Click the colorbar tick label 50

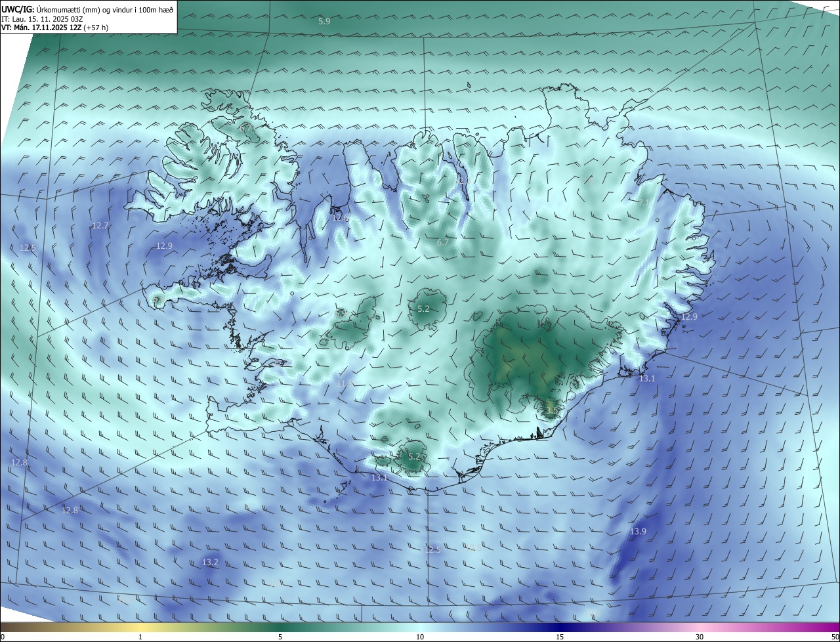pyautogui.click(x=835, y=637)
